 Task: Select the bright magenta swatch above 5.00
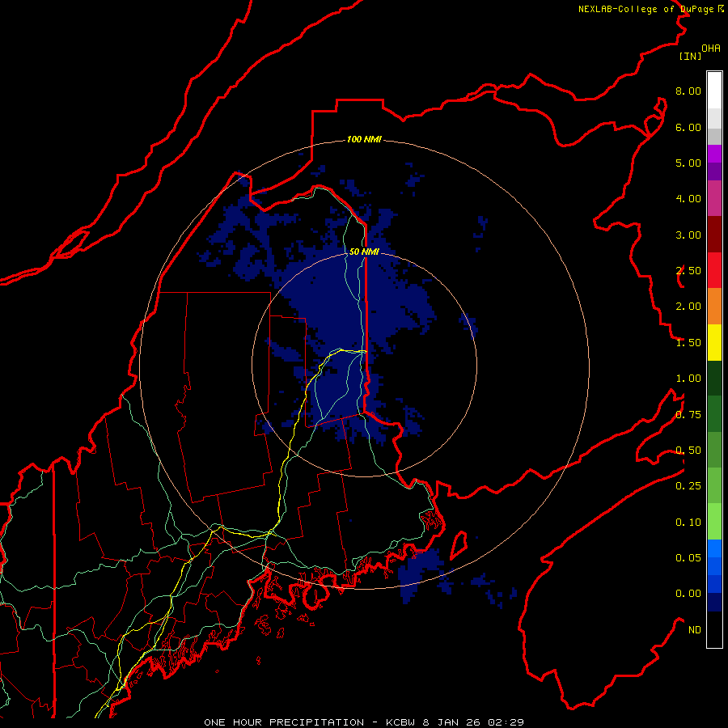click(x=714, y=154)
